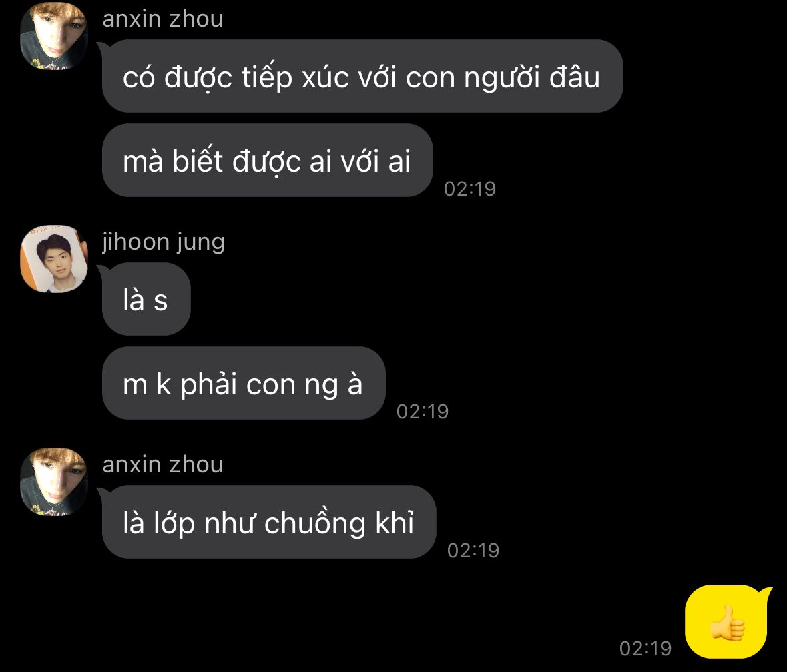The height and width of the screenshot is (672, 787).
Task: Tap the word 'chuồng' in the last gray message
Action: tap(316, 523)
